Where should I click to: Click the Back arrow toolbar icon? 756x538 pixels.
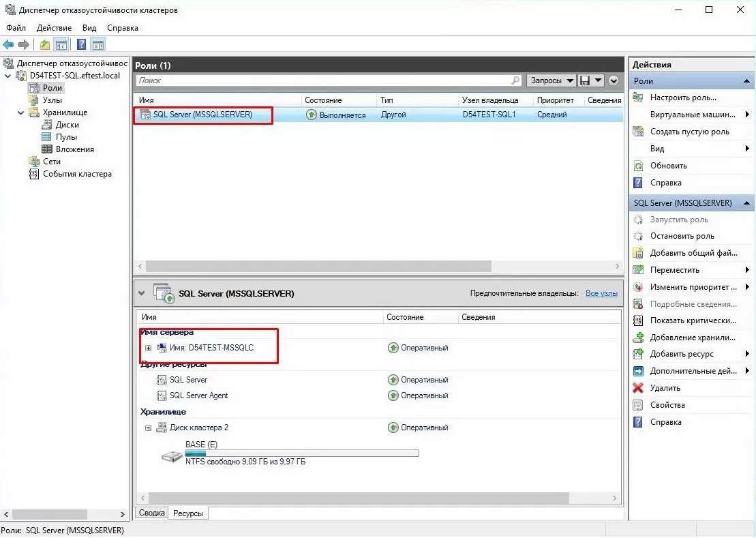click(x=8, y=45)
